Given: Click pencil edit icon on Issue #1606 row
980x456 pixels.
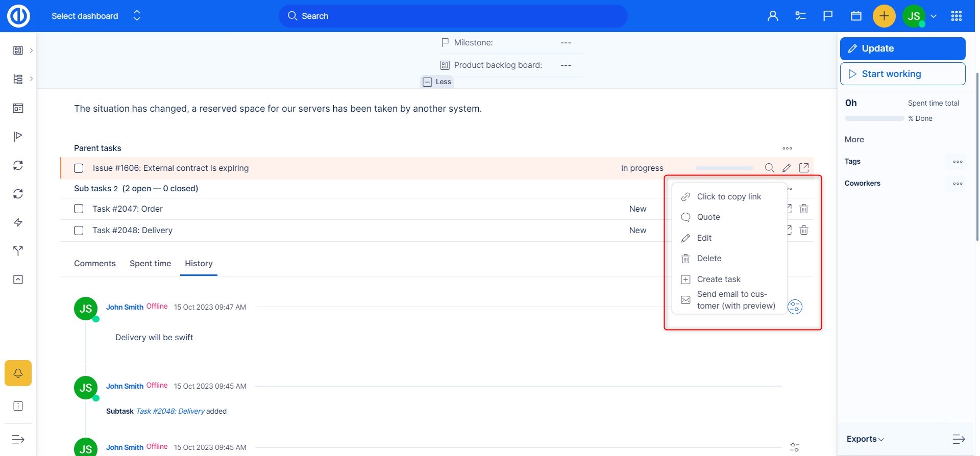Looking at the screenshot, I should [787, 168].
